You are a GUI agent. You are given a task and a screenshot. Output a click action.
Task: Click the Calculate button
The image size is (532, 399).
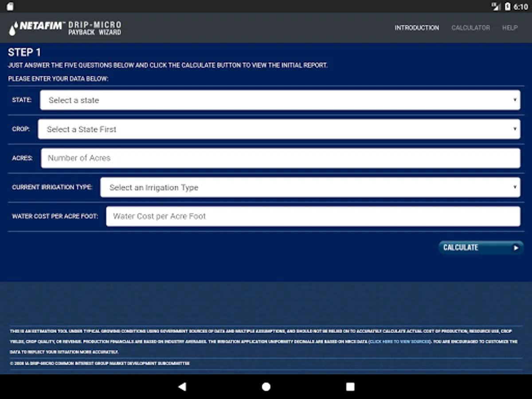coord(481,247)
